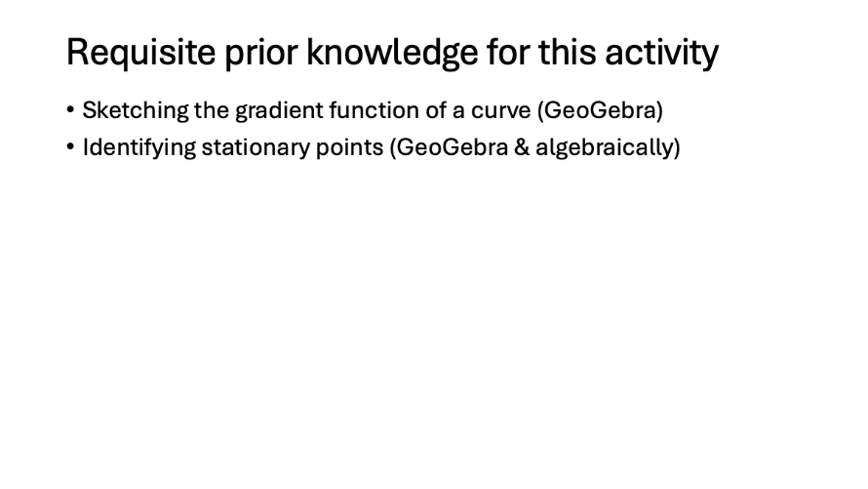Select the first bullet point line
868x489 pixels.
(x=372, y=110)
